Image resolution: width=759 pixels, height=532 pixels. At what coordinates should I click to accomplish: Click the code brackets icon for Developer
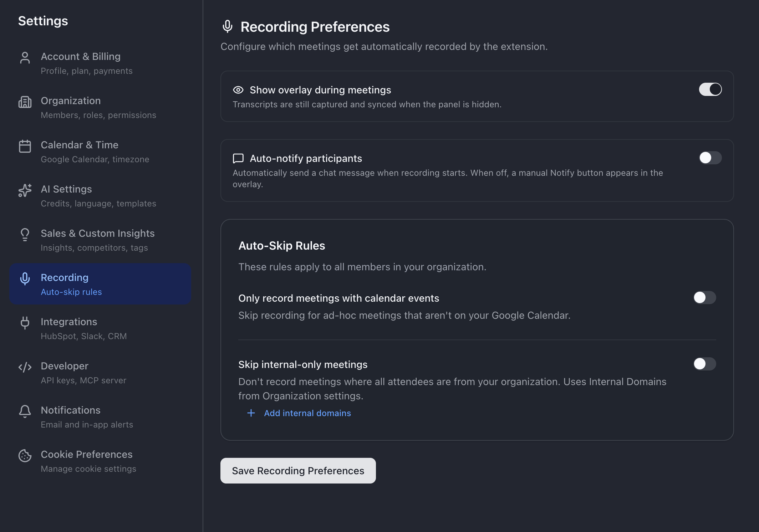25,367
